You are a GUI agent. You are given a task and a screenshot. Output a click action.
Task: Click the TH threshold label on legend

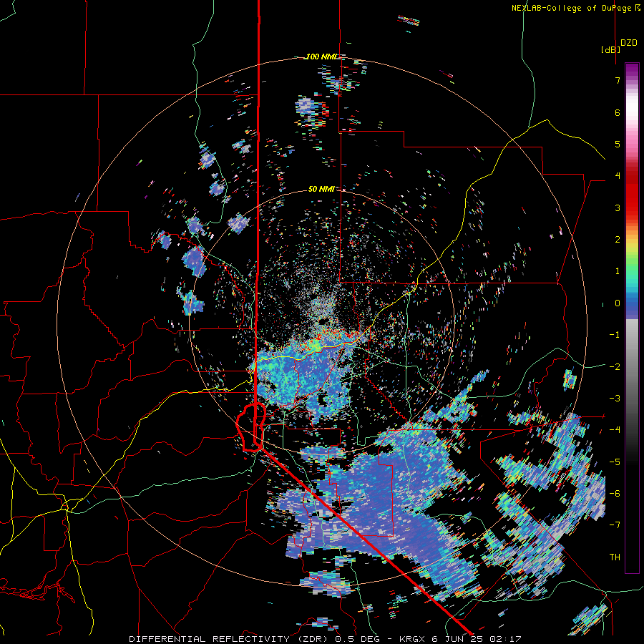click(615, 557)
